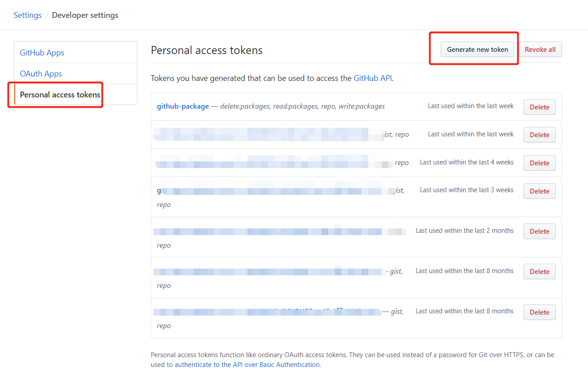Delete the token used within last 2 months
Image resolution: width=588 pixels, height=375 pixels.
(x=540, y=232)
